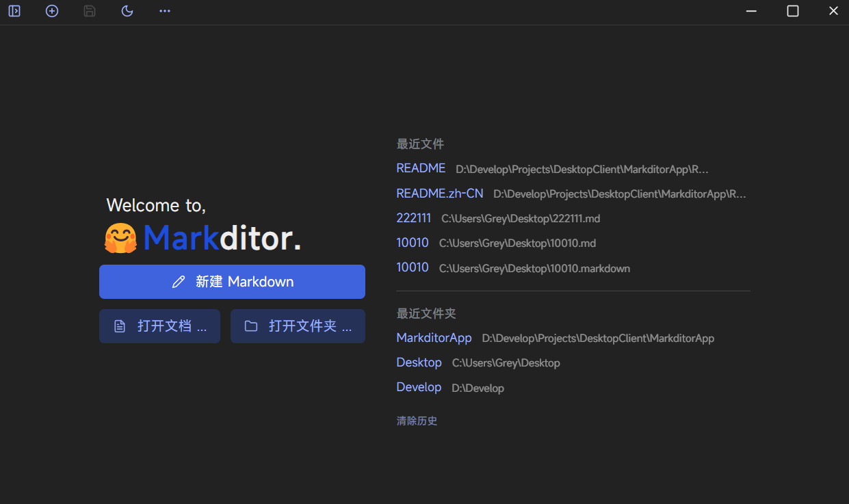The image size is (849, 504).
Task: Open recent file 222111
Action: coord(414,218)
